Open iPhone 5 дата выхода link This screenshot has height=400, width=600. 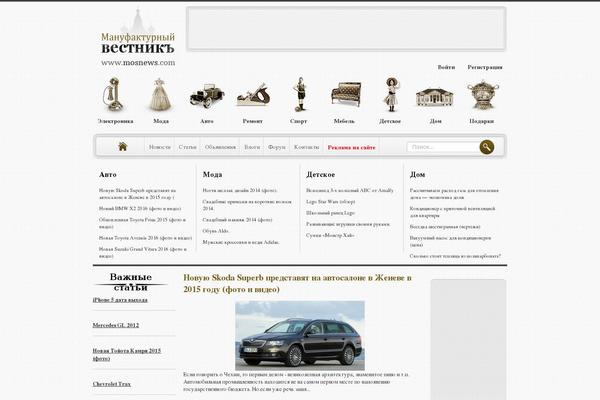pos(120,300)
